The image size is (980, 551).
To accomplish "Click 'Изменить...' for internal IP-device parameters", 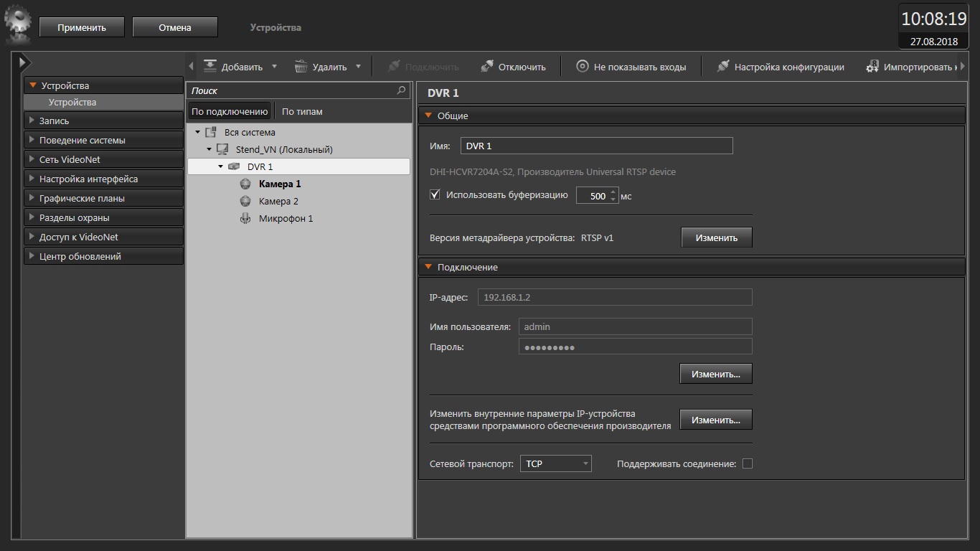I will click(x=716, y=420).
